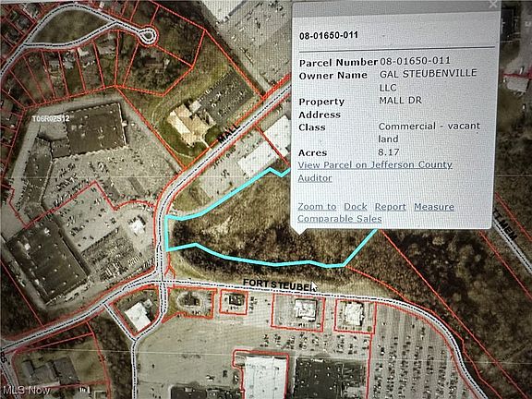Click the 08-01650-011 popup title
532x399 pixels.
coord(329,35)
